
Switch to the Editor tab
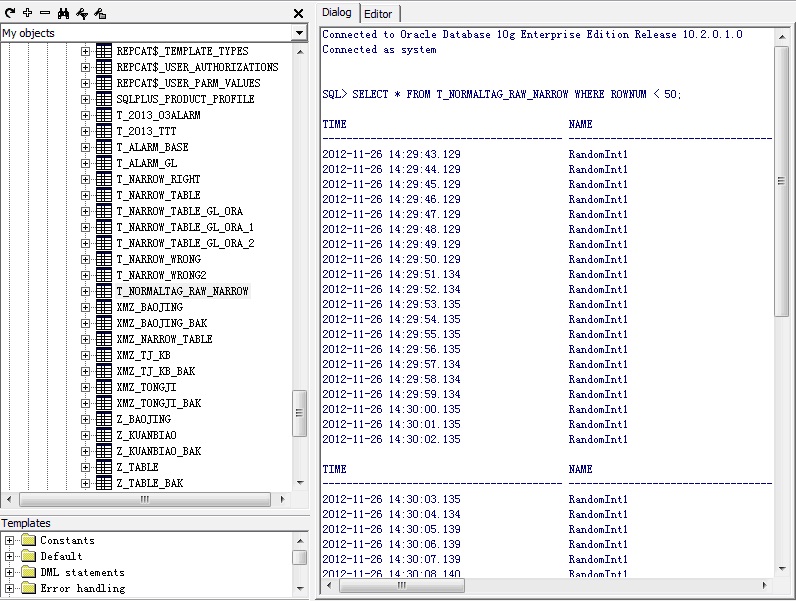(x=378, y=14)
